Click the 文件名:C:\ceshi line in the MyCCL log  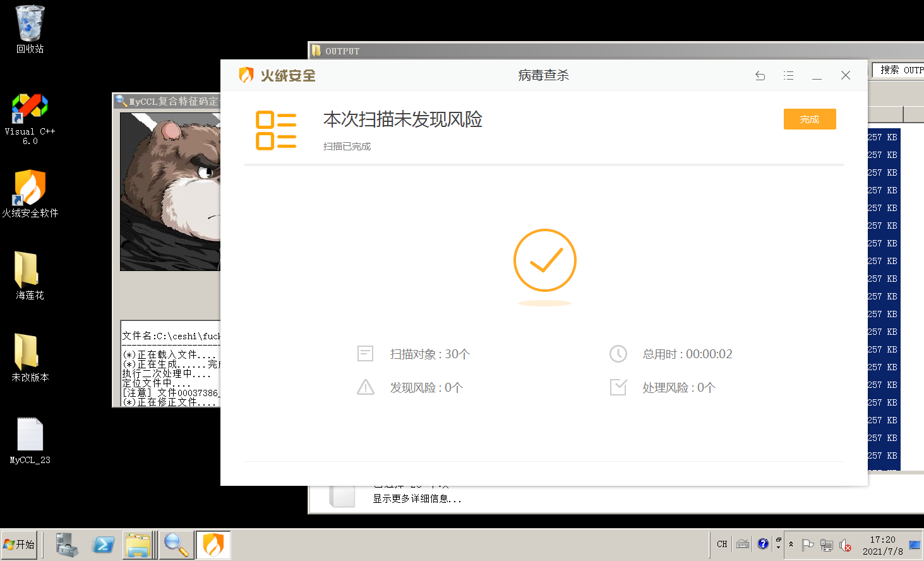(x=171, y=336)
